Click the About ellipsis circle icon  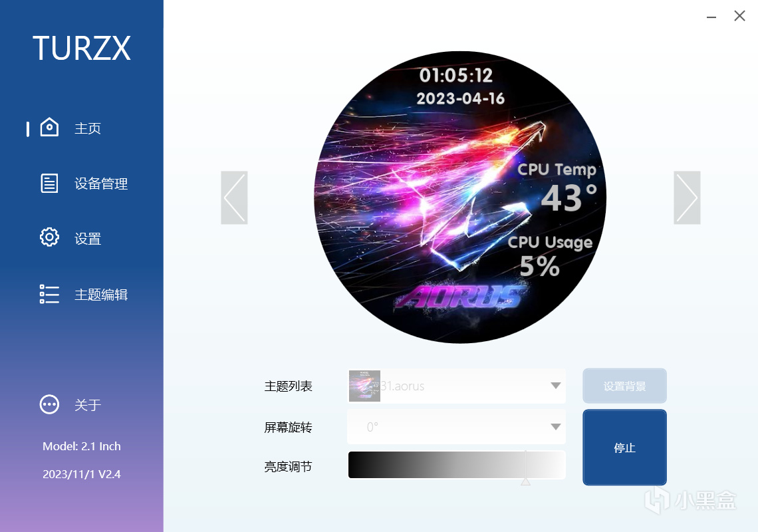49,404
